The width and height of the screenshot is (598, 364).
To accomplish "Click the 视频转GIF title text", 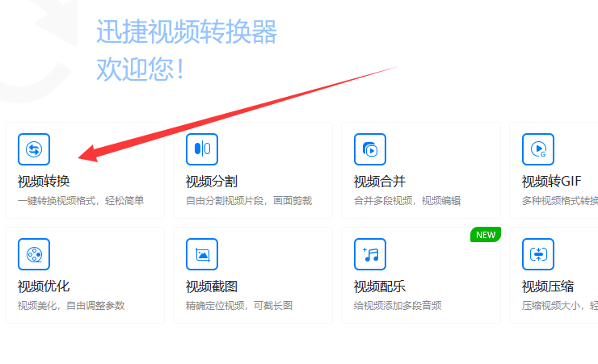I will coord(551,182).
